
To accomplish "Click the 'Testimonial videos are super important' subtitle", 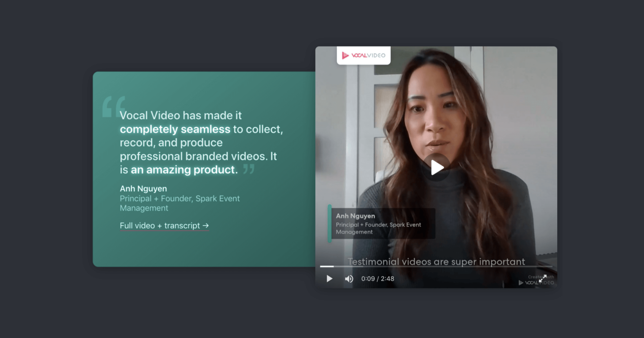I will [x=436, y=261].
